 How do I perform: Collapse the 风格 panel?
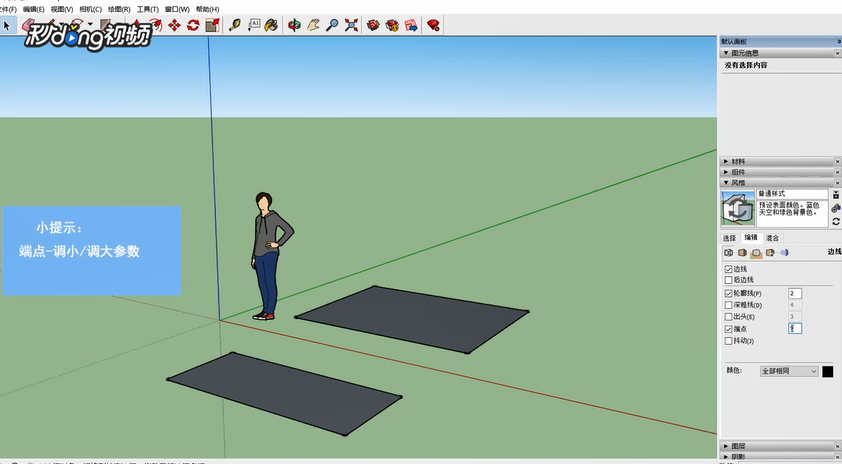pos(726,183)
